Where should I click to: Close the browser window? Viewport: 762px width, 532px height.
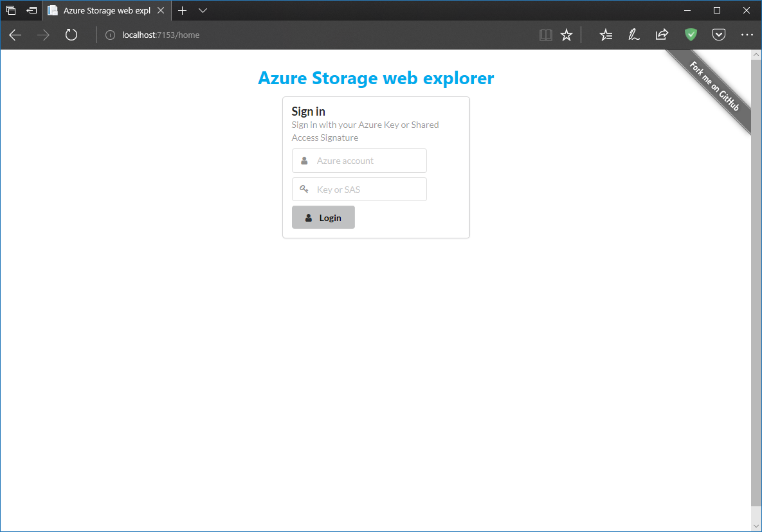click(x=747, y=10)
